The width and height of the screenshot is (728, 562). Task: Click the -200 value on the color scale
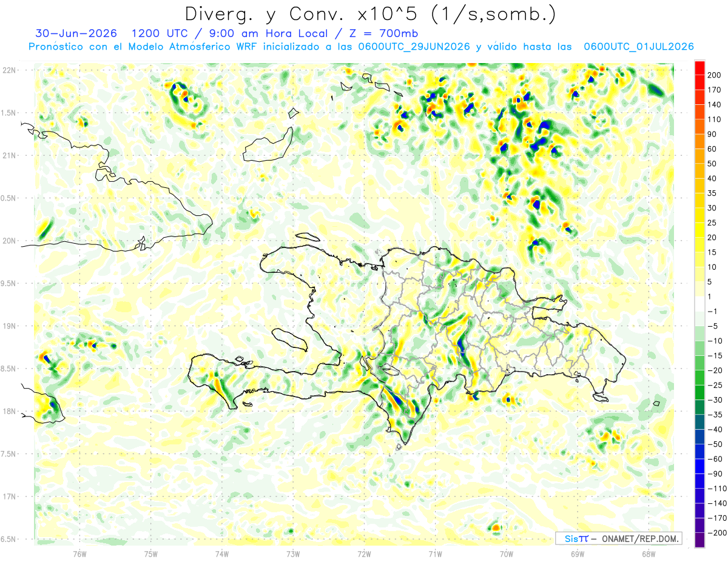[716, 532]
